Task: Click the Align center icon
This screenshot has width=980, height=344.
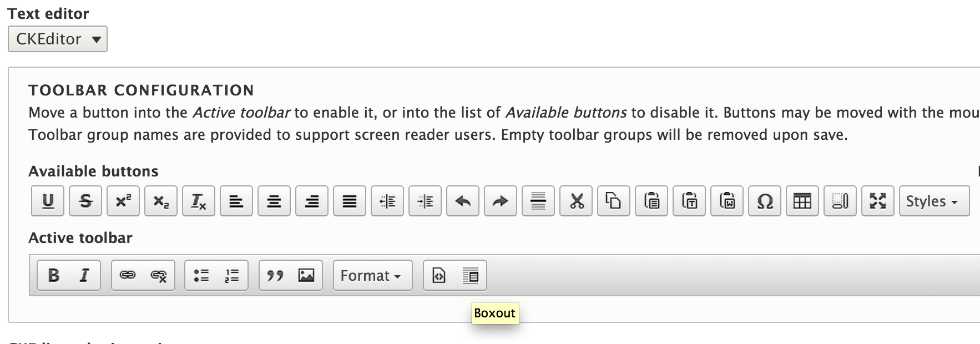Action: click(274, 201)
